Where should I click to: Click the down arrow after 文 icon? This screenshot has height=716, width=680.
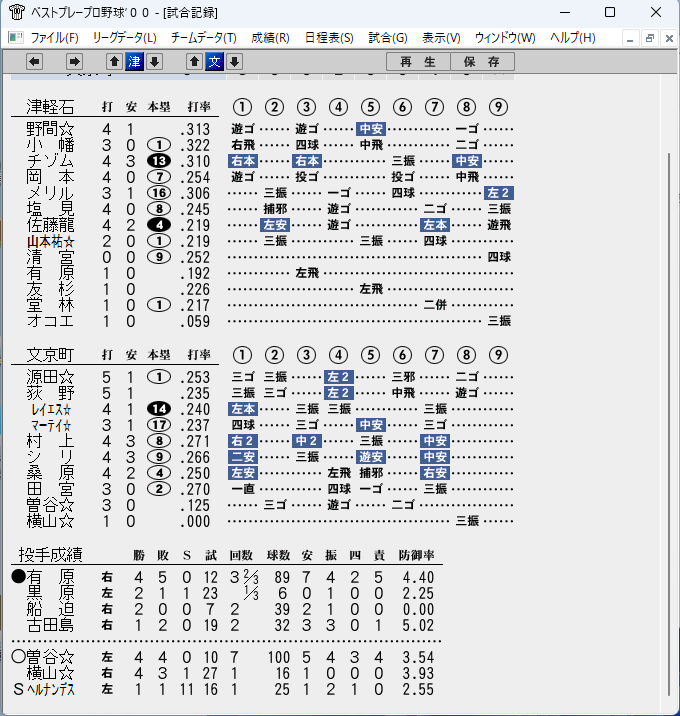click(235, 62)
